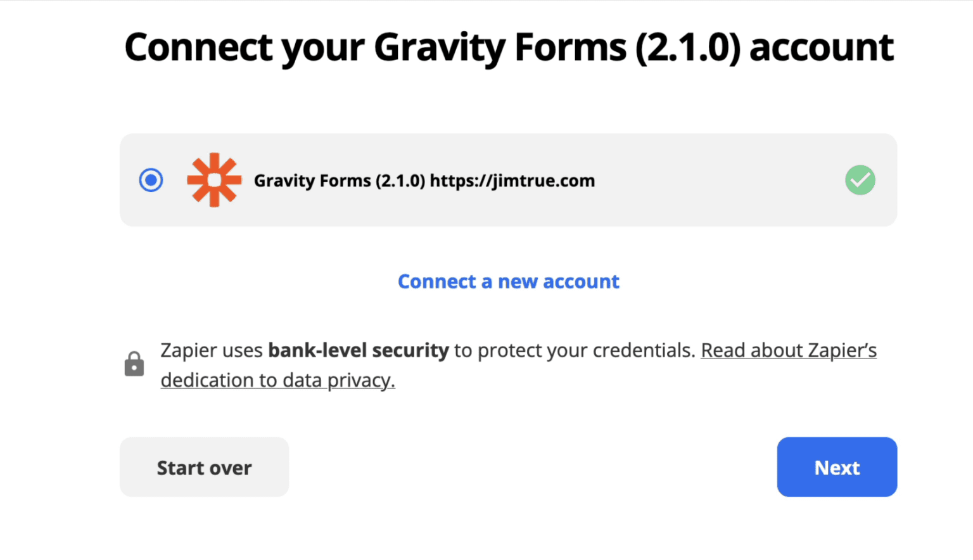
Task: Click the bold bank-level security text
Action: click(359, 350)
